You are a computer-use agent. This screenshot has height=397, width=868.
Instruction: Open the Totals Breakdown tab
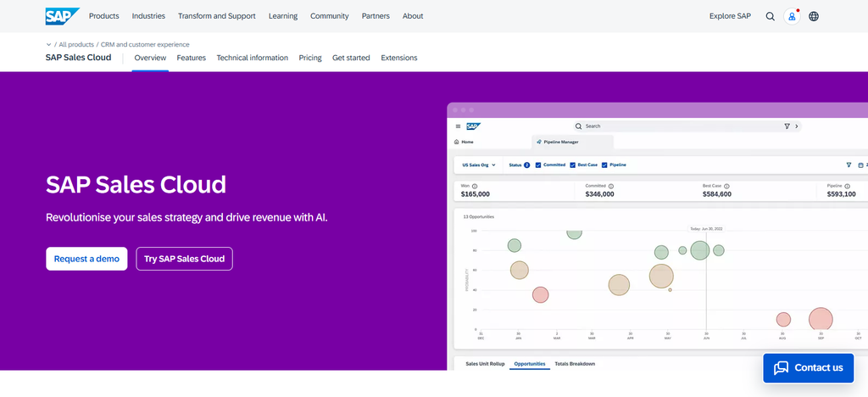pos(575,364)
